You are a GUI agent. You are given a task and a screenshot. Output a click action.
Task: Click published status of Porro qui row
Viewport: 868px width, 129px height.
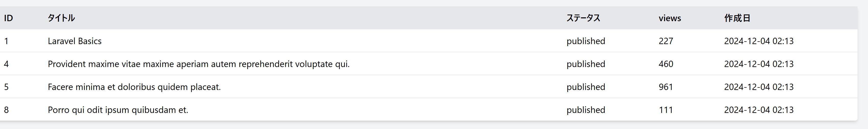point(586,110)
